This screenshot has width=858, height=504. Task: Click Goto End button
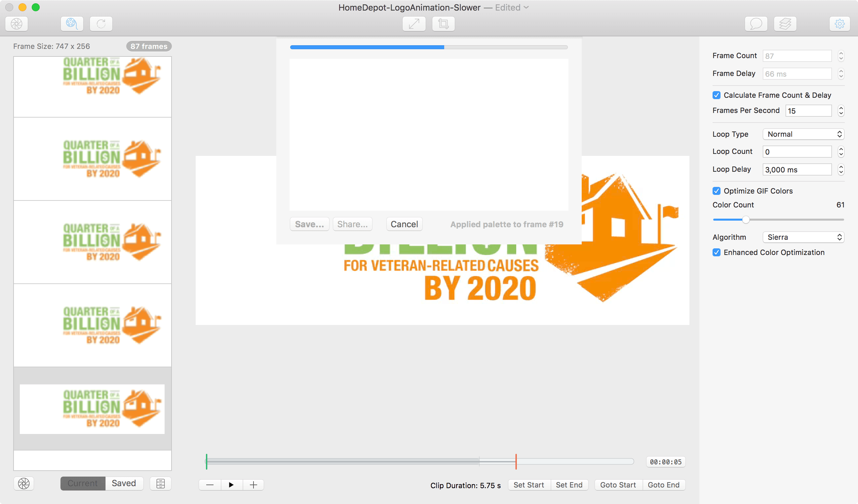pos(664,485)
